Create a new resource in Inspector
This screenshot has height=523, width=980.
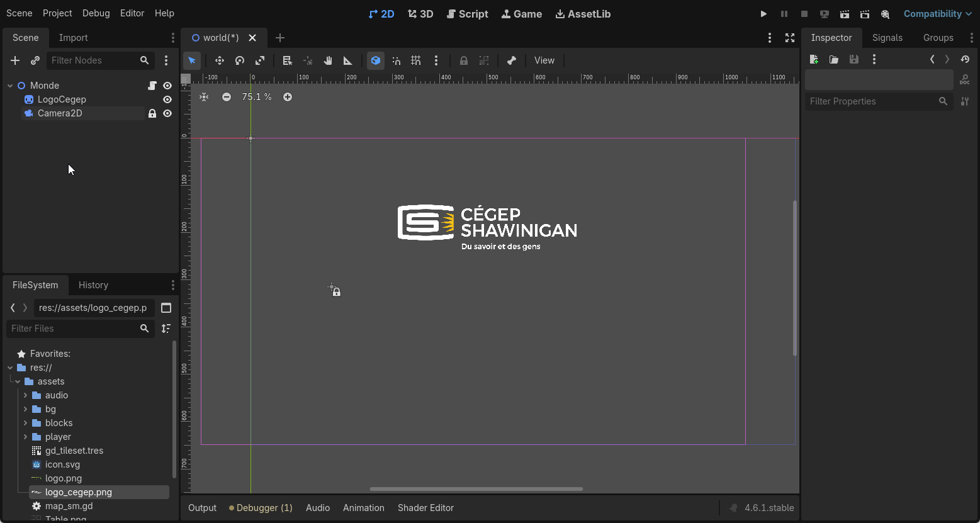814,59
